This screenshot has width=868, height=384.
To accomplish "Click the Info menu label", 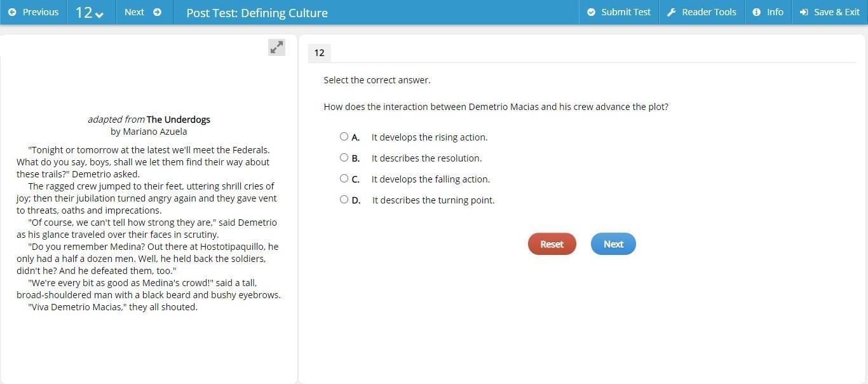I will [775, 12].
